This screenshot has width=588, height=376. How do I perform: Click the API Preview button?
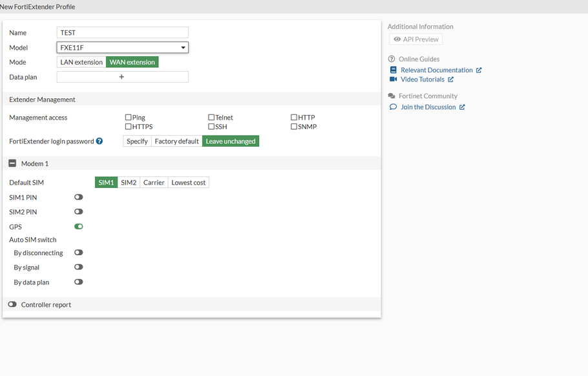coord(416,39)
